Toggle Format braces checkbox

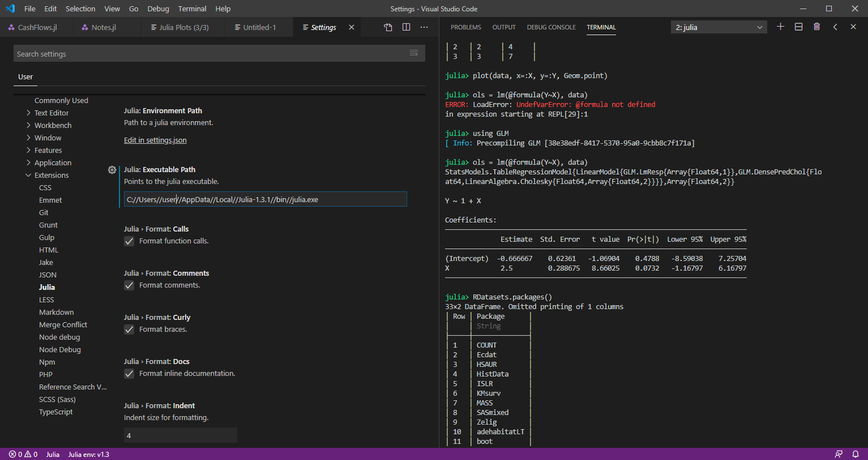(x=129, y=329)
